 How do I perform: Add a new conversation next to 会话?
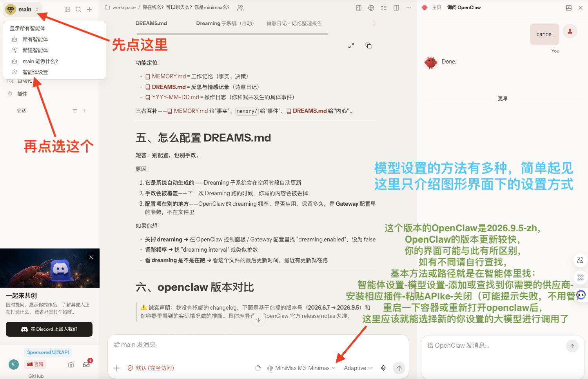click(x=84, y=111)
